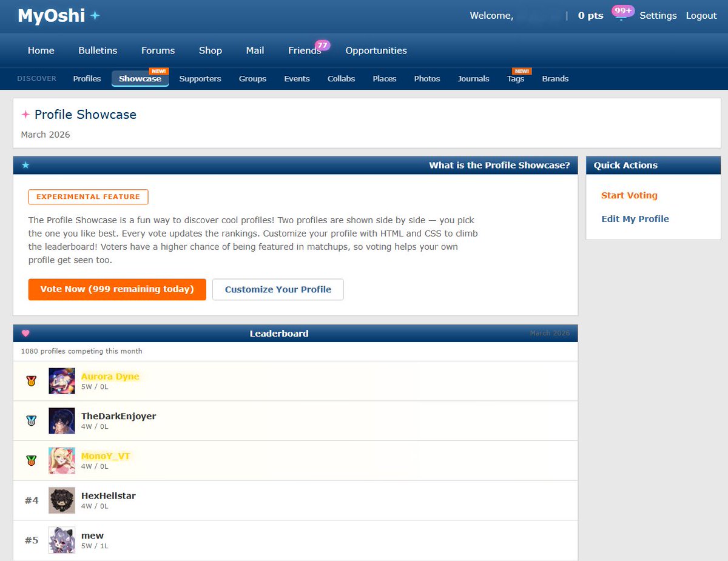Switch to the Events tab
The image size is (728, 561).
click(x=297, y=79)
